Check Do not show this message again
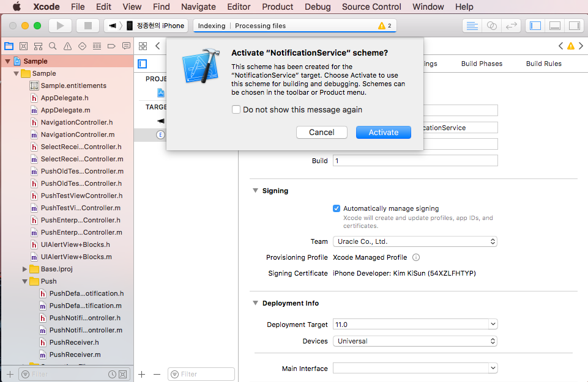 pos(236,109)
